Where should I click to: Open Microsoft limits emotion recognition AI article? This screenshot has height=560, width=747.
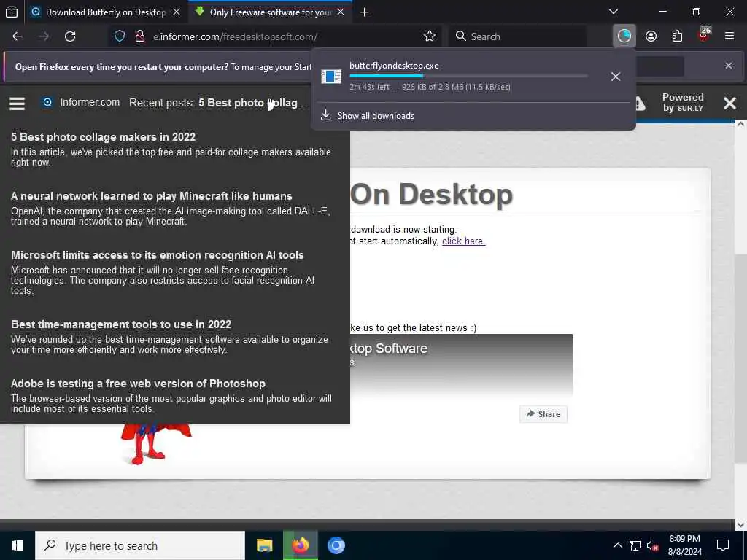click(x=158, y=255)
